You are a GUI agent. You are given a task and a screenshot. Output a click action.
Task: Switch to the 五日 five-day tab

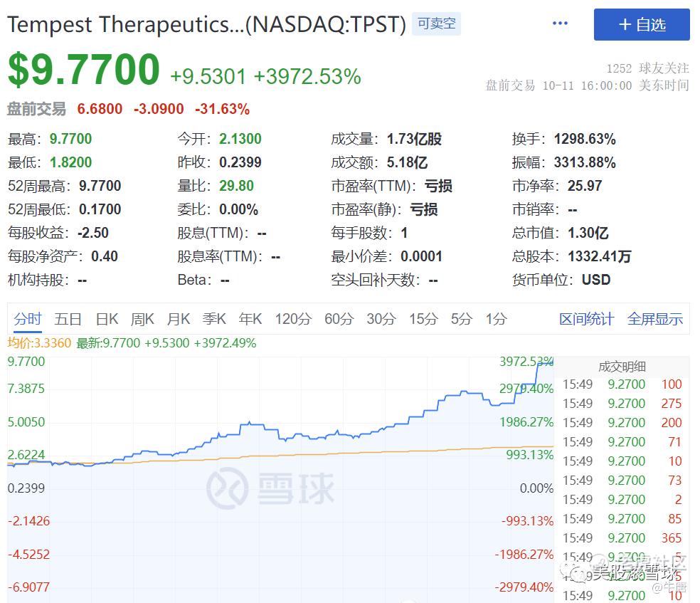(x=68, y=319)
